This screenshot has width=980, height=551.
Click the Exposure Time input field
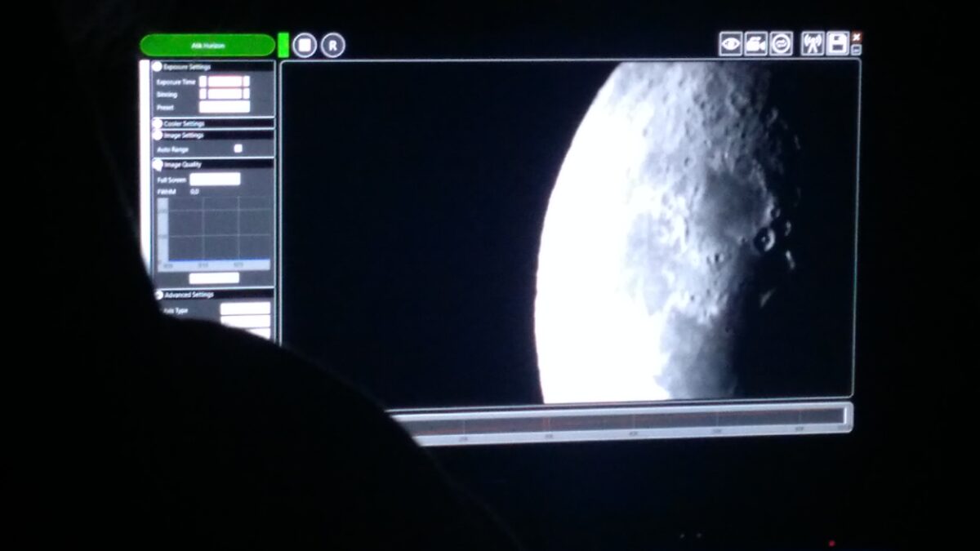point(225,81)
